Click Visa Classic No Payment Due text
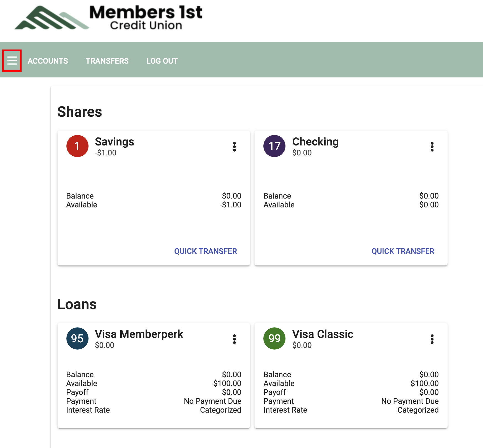483x448 pixels. (410, 401)
